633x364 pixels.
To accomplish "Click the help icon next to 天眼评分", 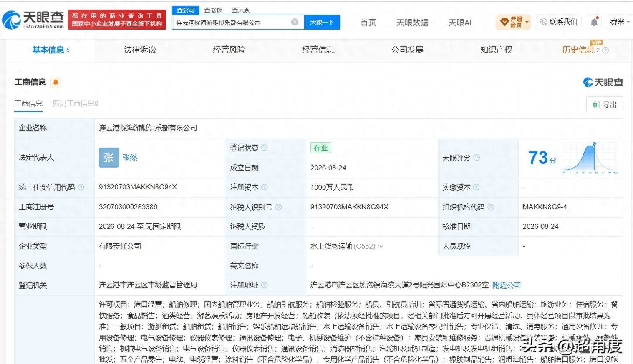I will 477,158.
